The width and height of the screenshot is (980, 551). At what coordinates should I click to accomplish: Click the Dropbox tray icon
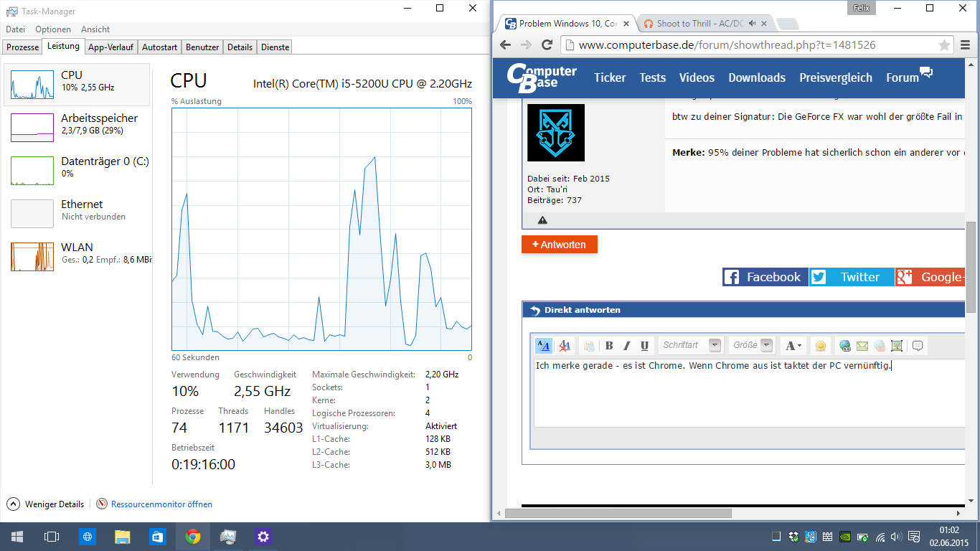coord(793,537)
